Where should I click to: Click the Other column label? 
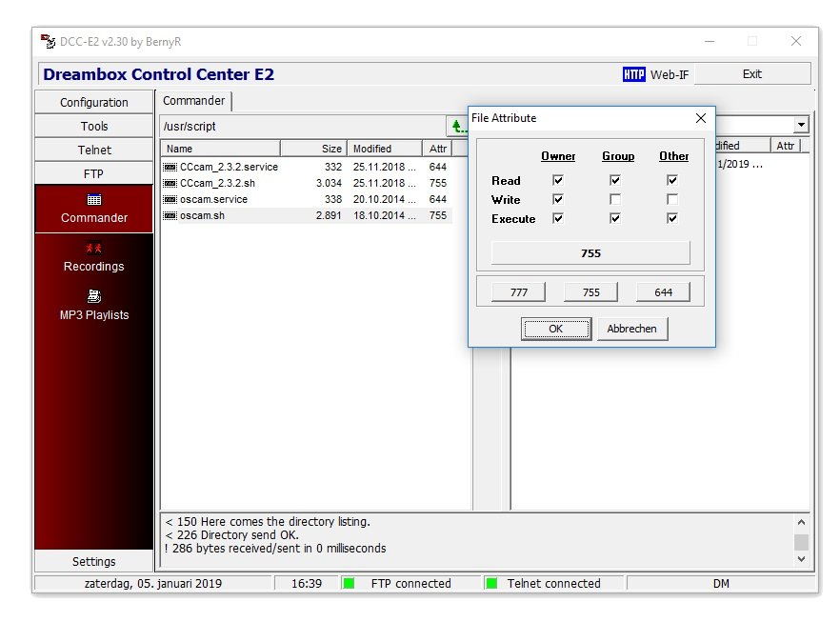pyautogui.click(x=674, y=156)
